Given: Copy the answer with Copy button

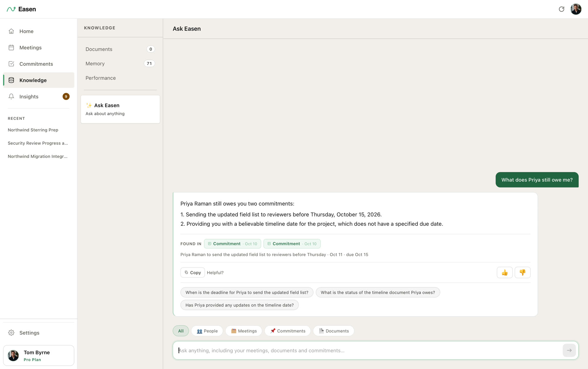Looking at the screenshot, I should 193,273.
